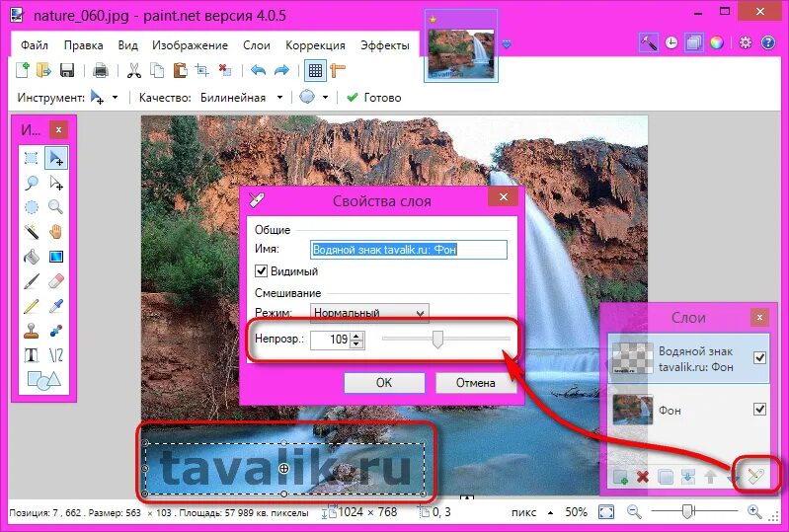Copy the selection with the Copy icon
789x532 pixels.
[157, 70]
